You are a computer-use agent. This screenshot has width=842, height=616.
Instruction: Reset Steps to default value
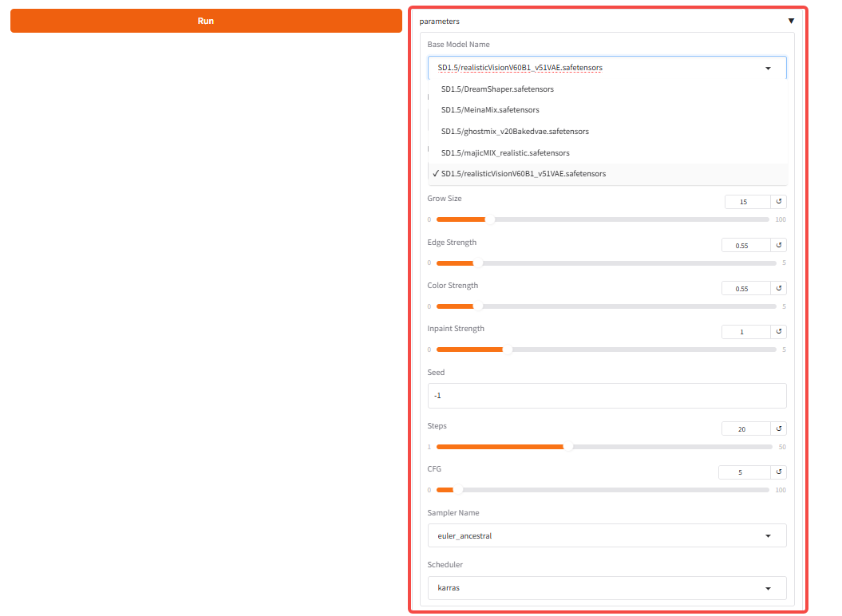(x=779, y=429)
